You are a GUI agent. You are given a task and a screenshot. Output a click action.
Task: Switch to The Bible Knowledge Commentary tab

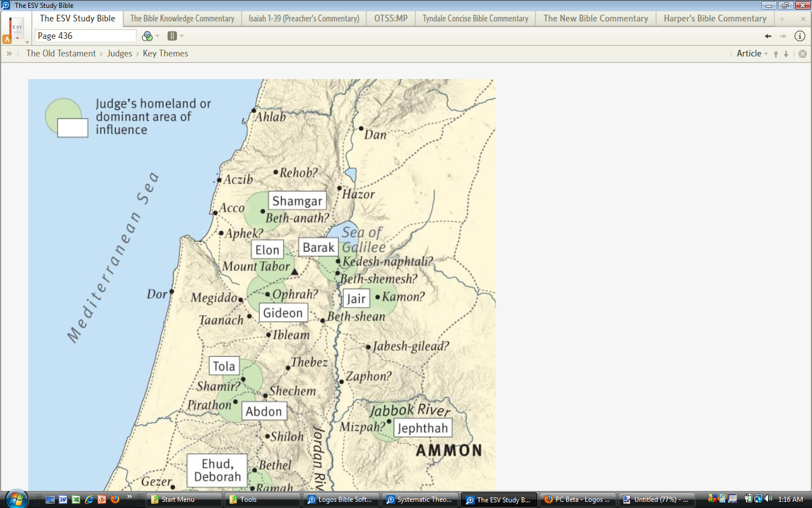(x=182, y=19)
